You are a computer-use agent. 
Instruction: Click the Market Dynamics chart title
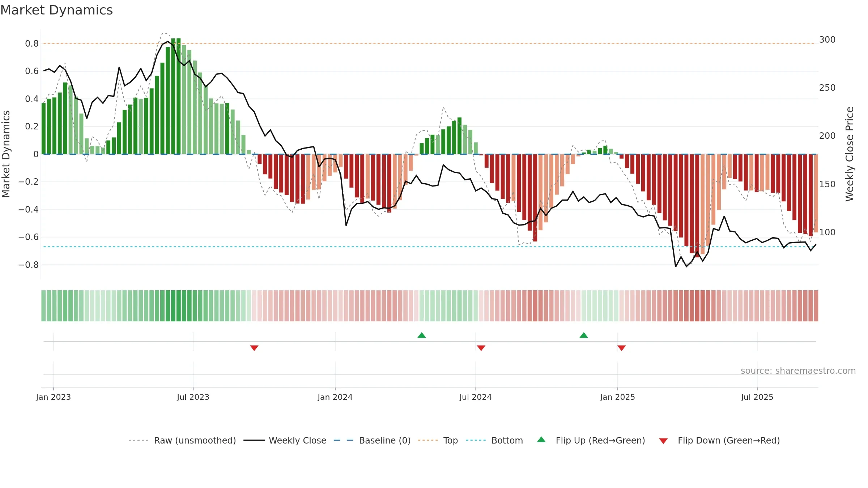56,10
